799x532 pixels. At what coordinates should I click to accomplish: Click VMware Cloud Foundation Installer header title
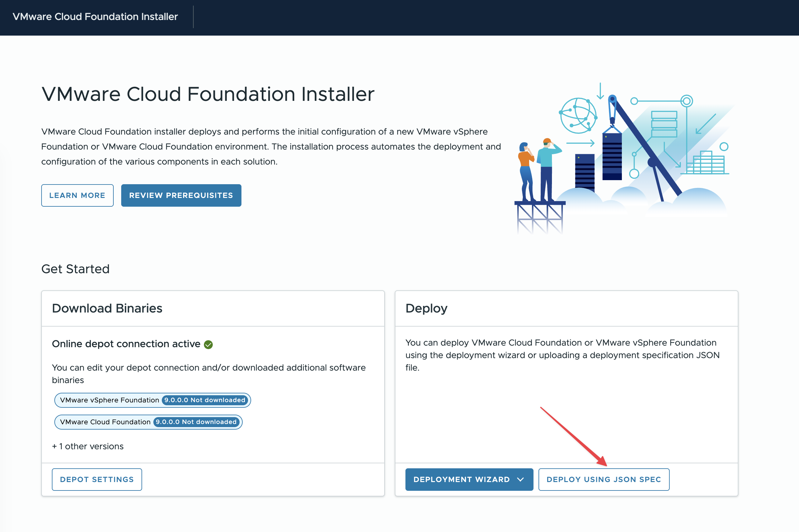click(x=95, y=17)
